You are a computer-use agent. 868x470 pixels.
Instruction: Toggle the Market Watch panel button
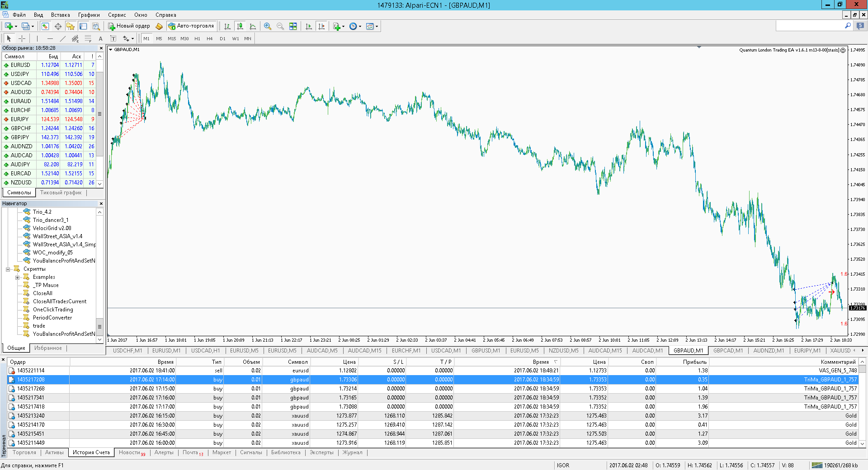point(45,26)
